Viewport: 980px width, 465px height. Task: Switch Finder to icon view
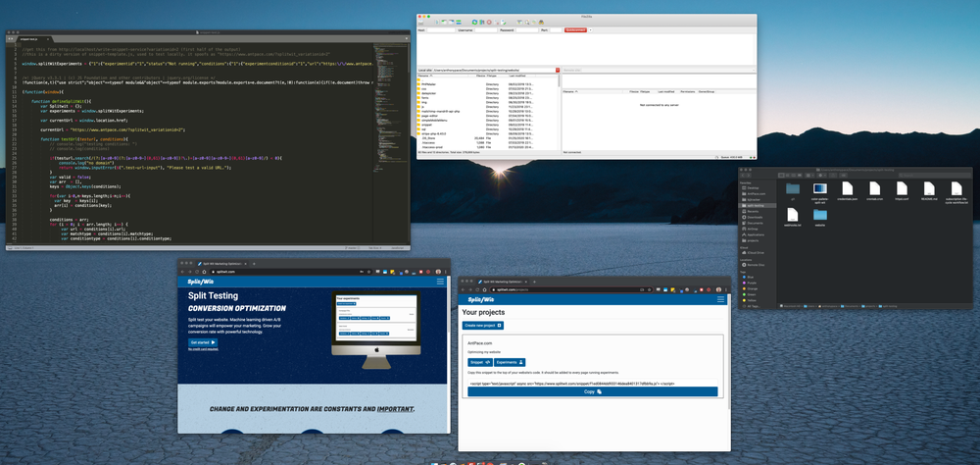(781, 176)
